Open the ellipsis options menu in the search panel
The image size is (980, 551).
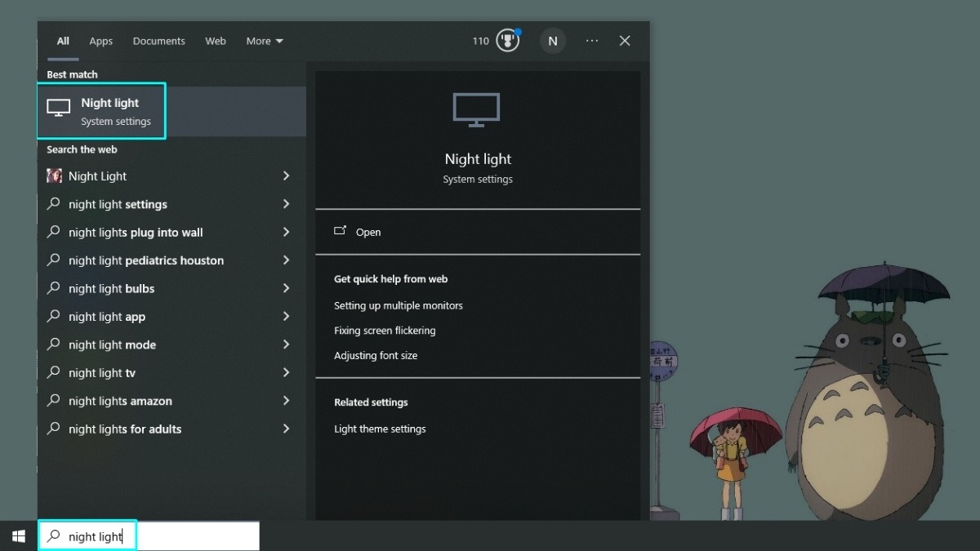(592, 41)
